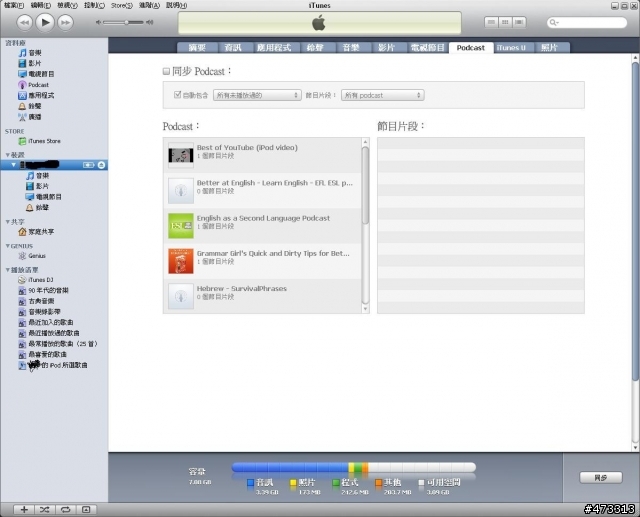The height and width of the screenshot is (517, 640).
Task: Open Movies (影片) under the connected device
Action: [x=37, y=186]
